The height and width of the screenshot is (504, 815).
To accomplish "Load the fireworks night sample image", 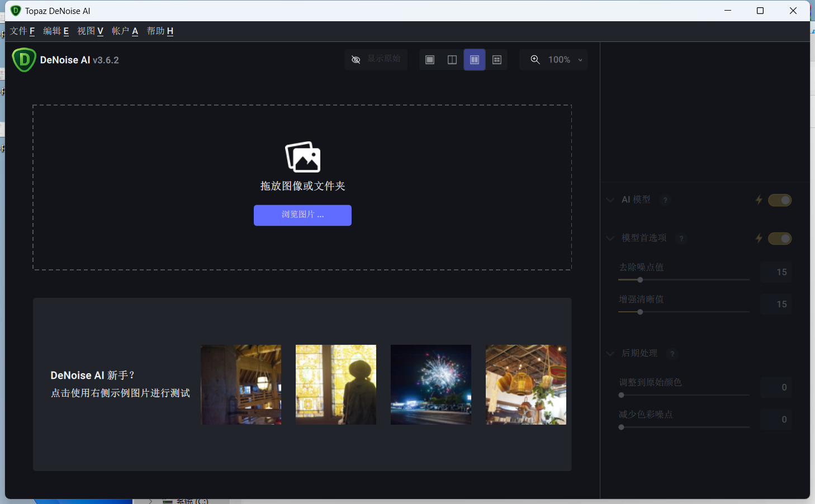I will click(x=431, y=384).
